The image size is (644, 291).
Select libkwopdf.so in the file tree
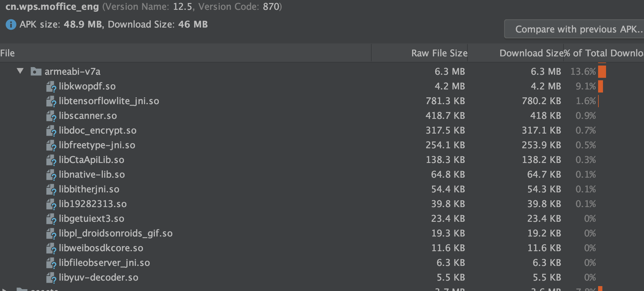(x=87, y=86)
